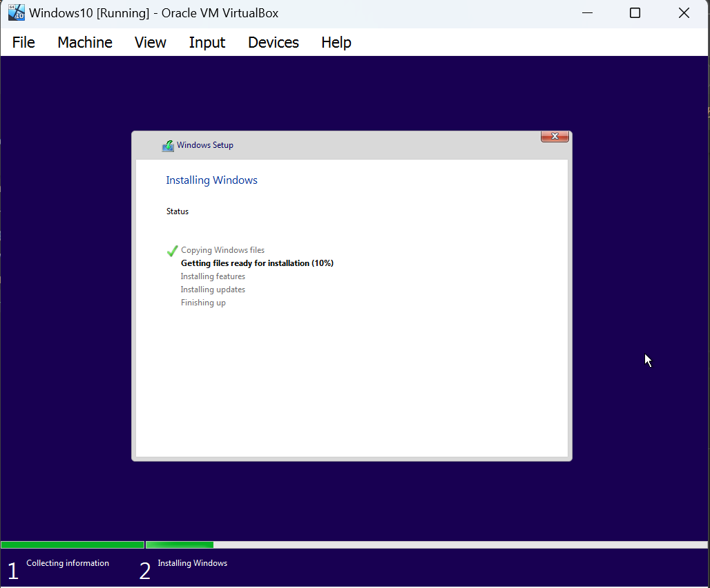Click 'Getting files ready for installation (10%)'
Viewport: 710px width, 588px height.
point(257,263)
